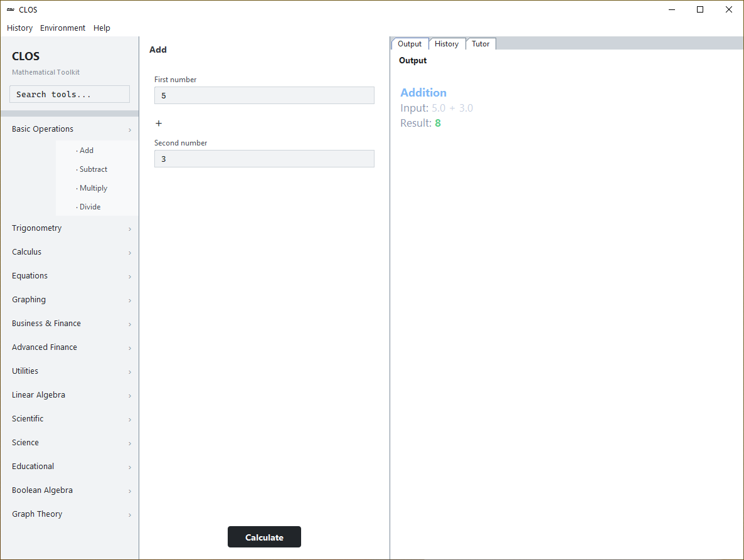The height and width of the screenshot is (560, 744).
Task: Switch to the History tab in the right panel
Action: pos(447,44)
